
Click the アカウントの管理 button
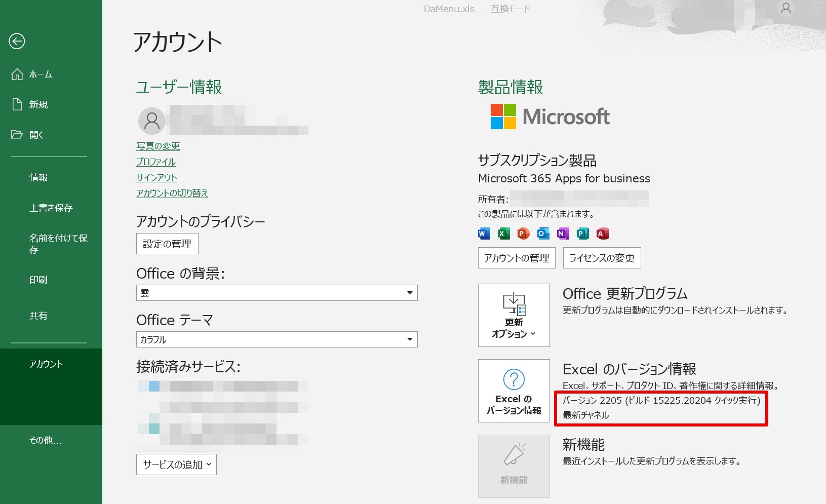pos(517,258)
